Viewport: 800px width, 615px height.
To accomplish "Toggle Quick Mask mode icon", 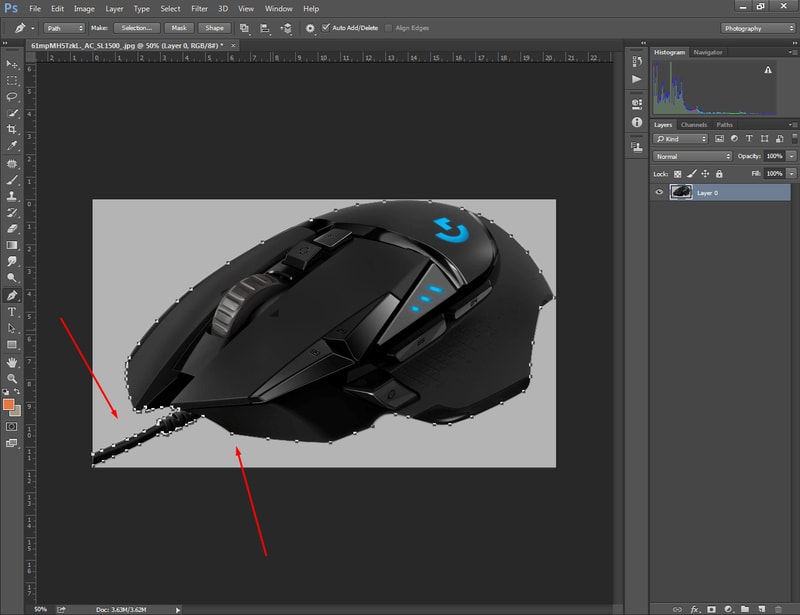I will 11,427.
